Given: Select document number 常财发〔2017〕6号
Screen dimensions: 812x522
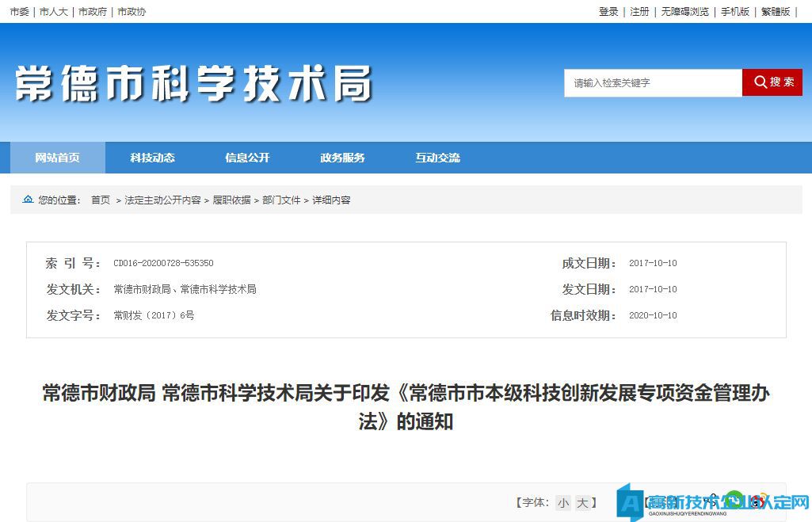Looking at the screenshot, I should 154,315.
